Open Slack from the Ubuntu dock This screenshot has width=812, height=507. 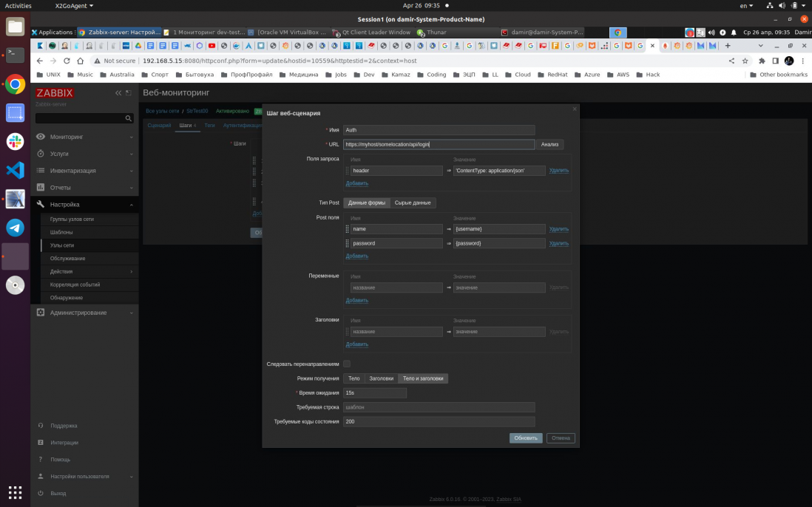[x=16, y=141]
